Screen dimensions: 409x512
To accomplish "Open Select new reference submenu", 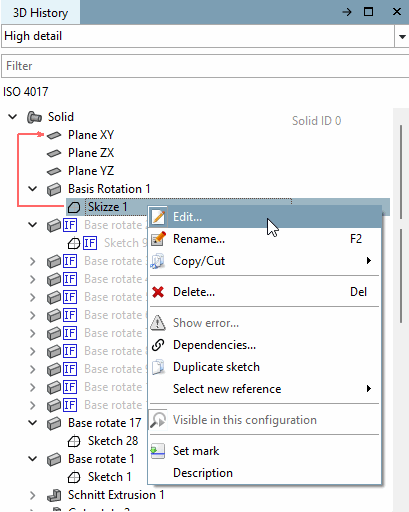I will click(265, 389).
